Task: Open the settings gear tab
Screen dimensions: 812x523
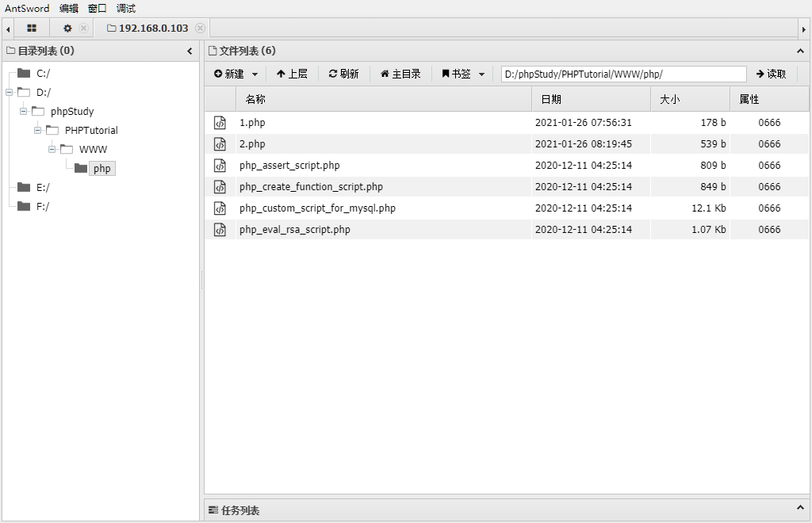Action: 67,29
